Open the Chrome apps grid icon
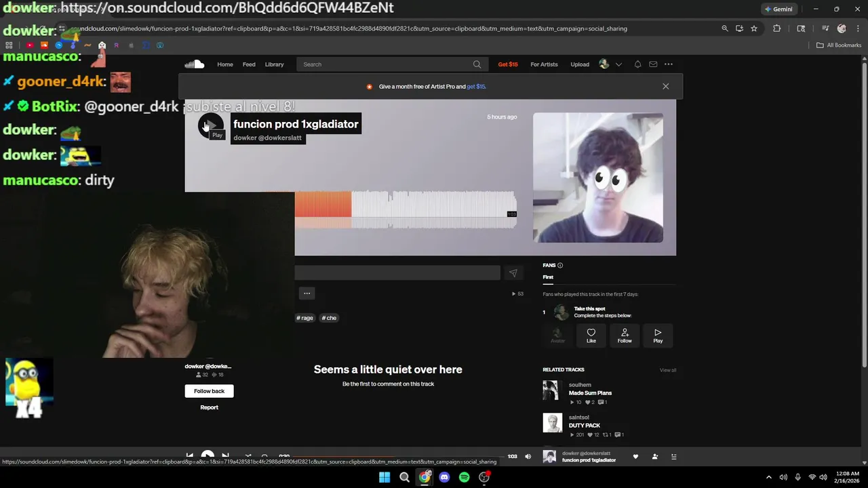The height and width of the screenshot is (488, 868). (9, 45)
